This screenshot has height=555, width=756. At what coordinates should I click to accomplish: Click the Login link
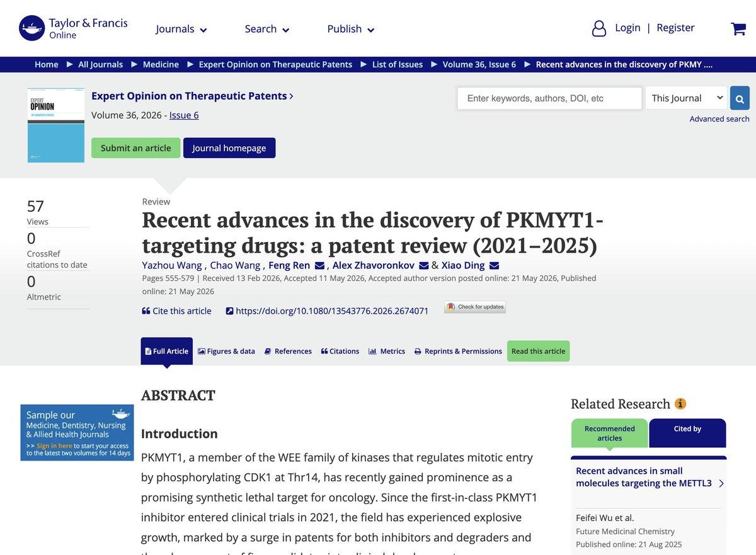tap(627, 28)
